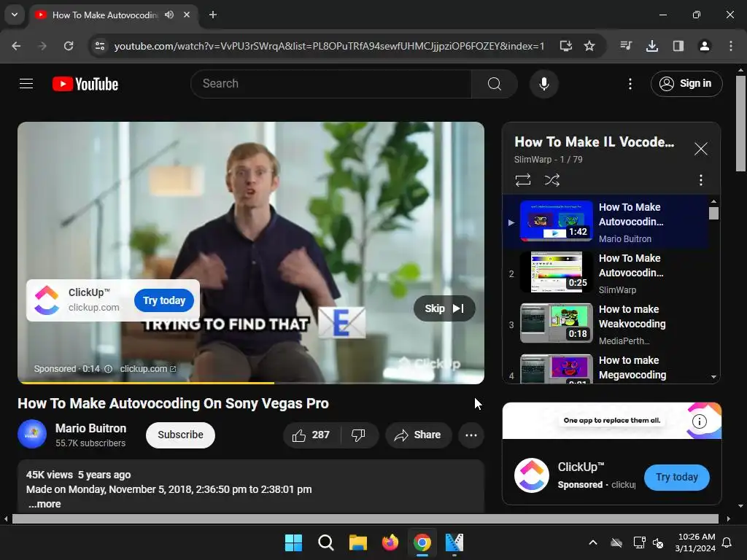The height and width of the screenshot is (560, 747).
Task: Expand description with ...more
Action: click(x=44, y=504)
